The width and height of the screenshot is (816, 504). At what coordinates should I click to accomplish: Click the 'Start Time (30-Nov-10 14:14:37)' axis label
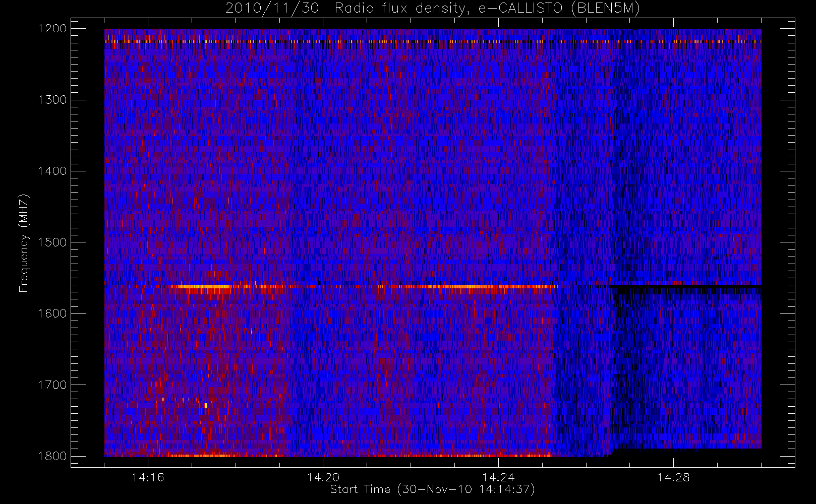tap(432, 489)
